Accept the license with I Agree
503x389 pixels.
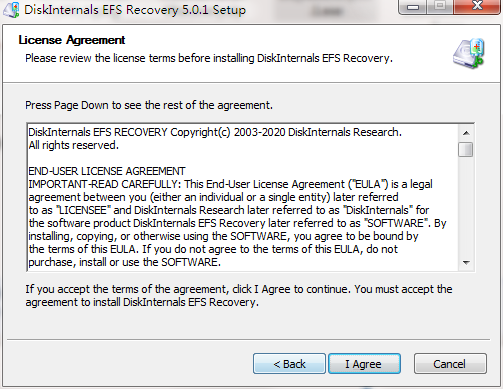point(364,364)
